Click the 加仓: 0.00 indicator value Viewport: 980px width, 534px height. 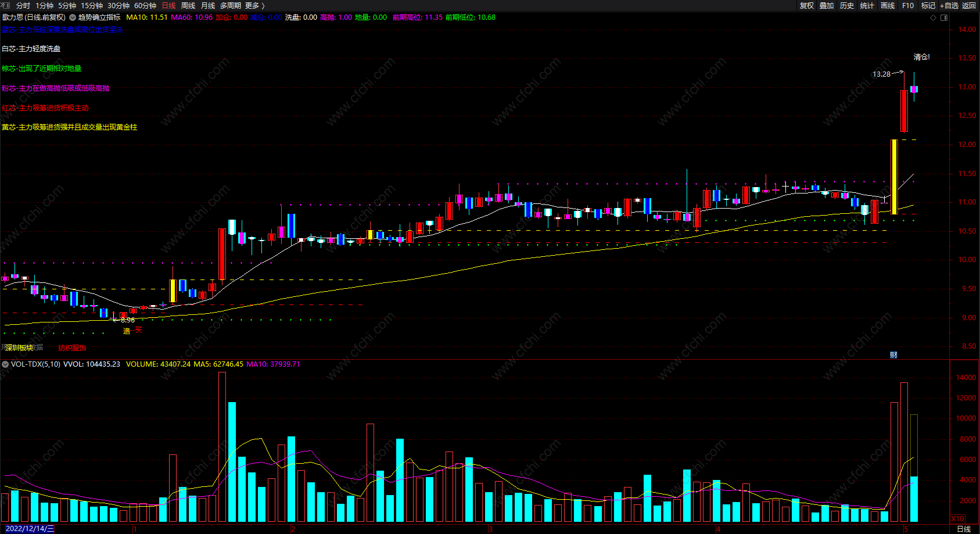232,17
